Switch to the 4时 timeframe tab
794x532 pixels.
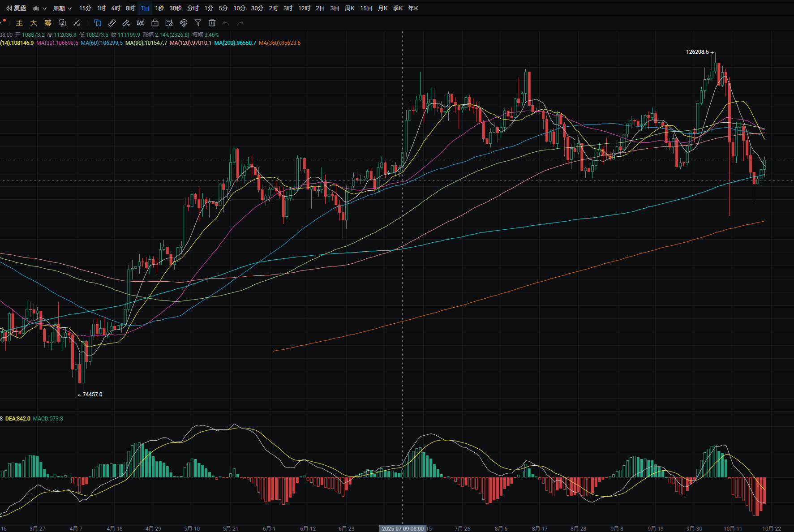coord(116,9)
